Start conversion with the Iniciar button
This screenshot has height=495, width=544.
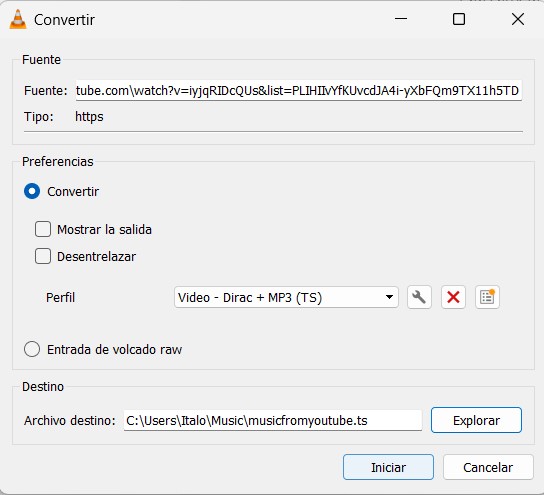(x=388, y=467)
